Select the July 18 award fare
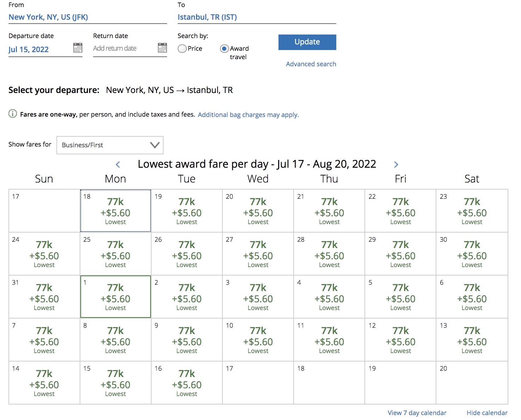The image size is (521, 420). point(116,211)
